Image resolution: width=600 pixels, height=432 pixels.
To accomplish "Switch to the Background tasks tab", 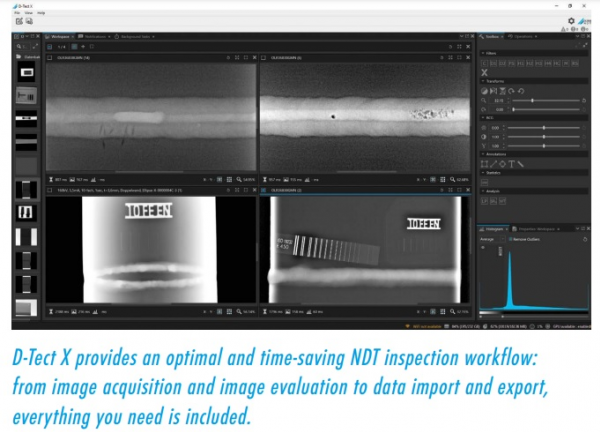I will [x=132, y=37].
